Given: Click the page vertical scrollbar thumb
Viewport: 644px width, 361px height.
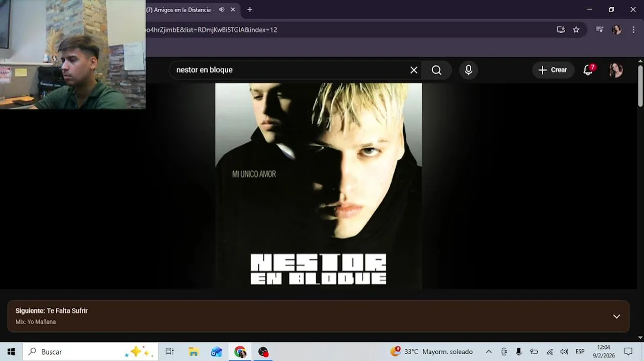Looking at the screenshot, I should click(640, 85).
